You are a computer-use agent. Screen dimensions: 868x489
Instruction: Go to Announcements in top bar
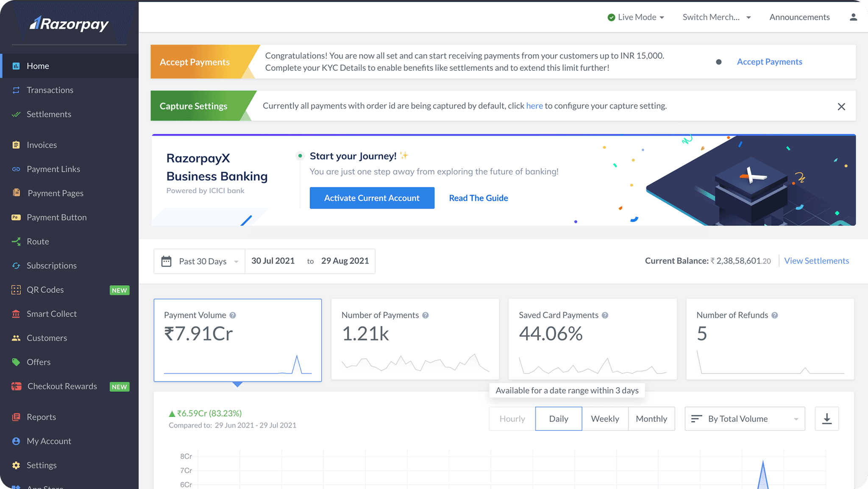(799, 17)
